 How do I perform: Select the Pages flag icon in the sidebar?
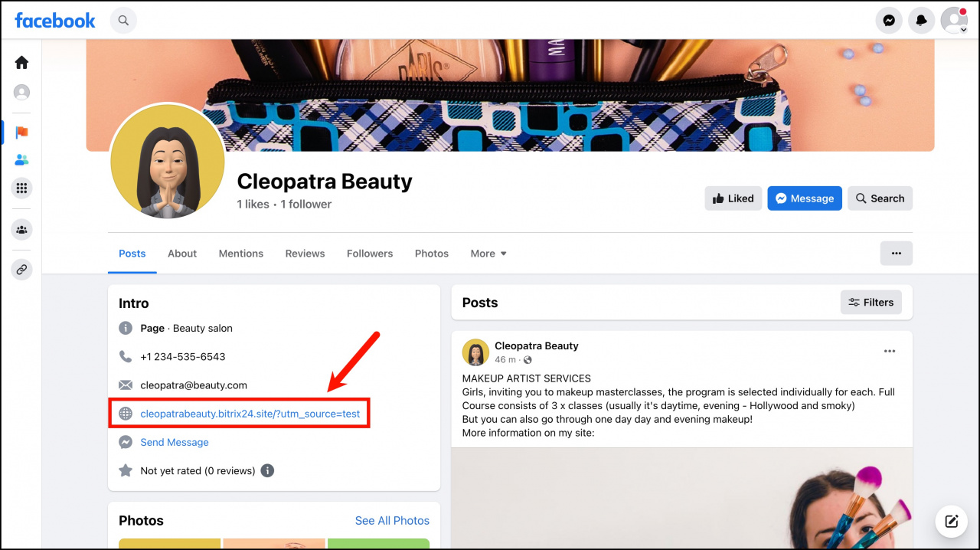21,132
